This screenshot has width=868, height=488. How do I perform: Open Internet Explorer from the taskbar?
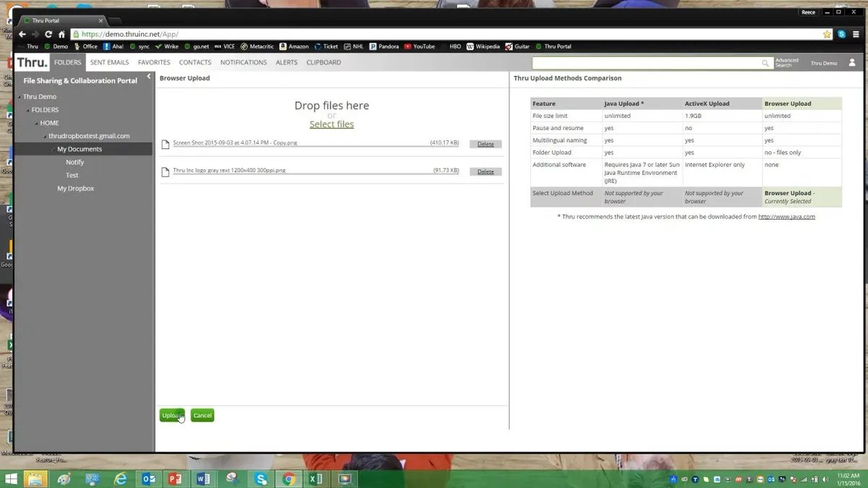[x=120, y=479]
